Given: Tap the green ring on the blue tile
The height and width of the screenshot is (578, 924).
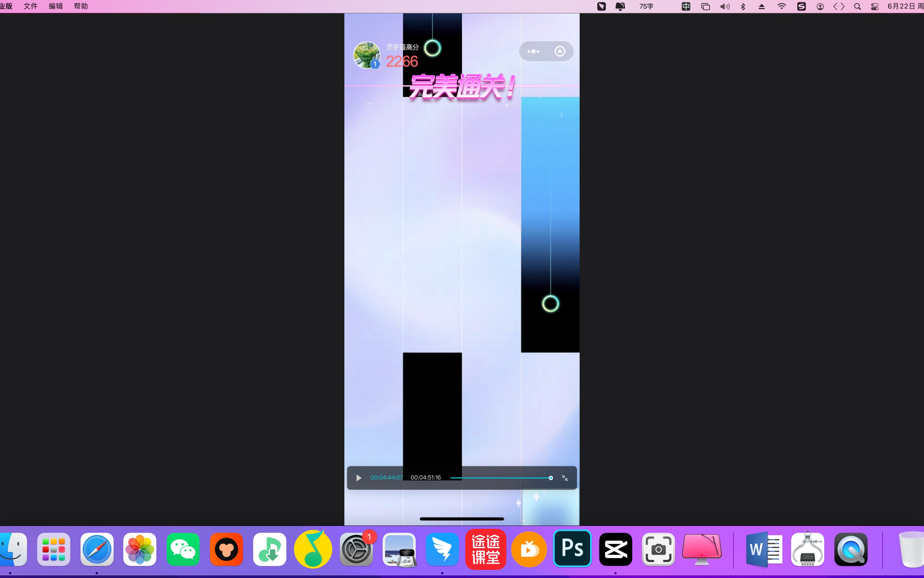Looking at the screenshot, I should (x=550, y=303).
